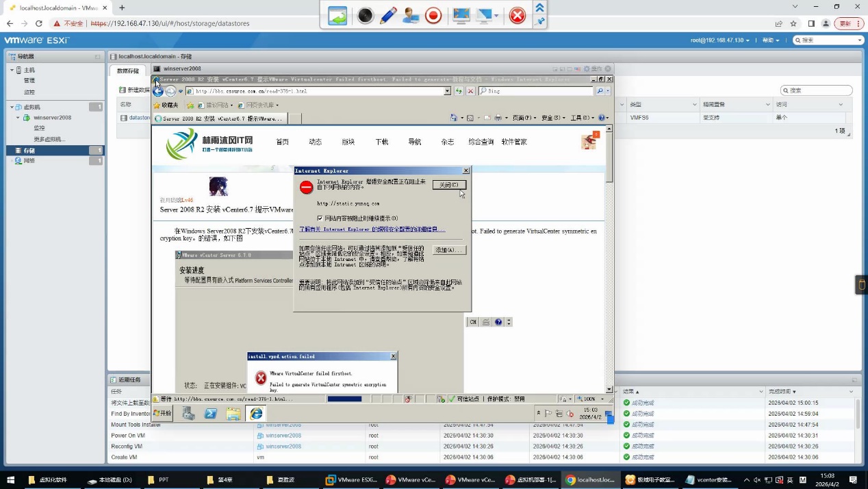Open root@192.168.47.130 user dropdown
This screenshot has width=868, height=489.
tap(719, 40)
